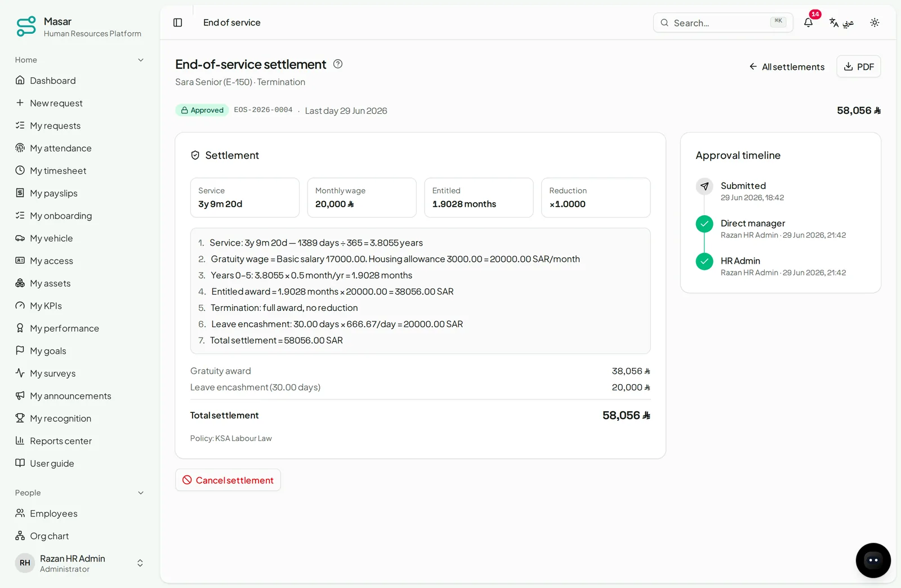Click the HR Admin approval step checkmark
Screen dimensions: 901x588
pyautogui.click(x=704, y=261)
